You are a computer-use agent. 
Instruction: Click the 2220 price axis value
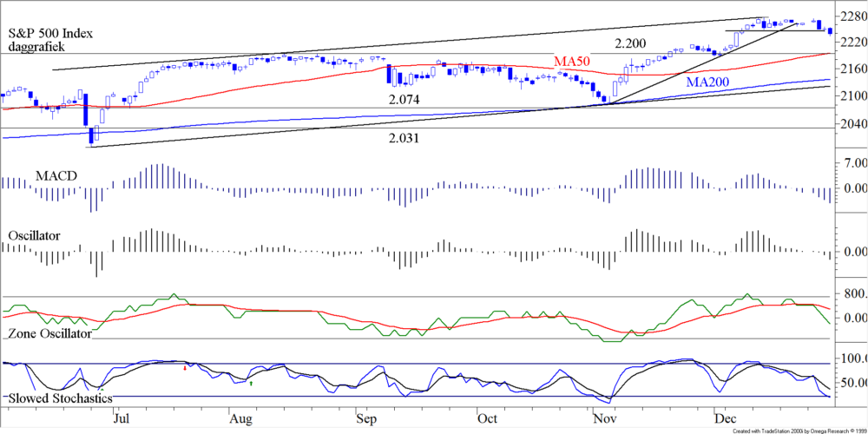coord(854,42)
